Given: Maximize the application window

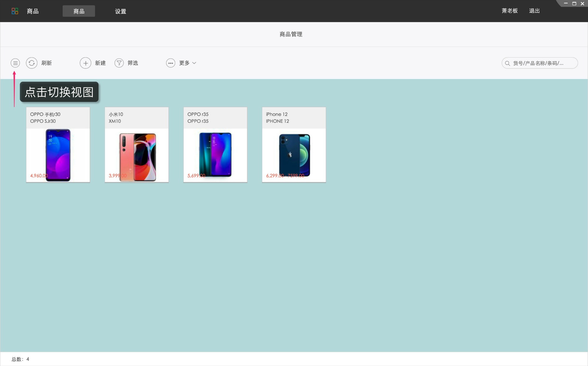Looking at the screenshot, I should pyautogui.click(x=574, y=4).
